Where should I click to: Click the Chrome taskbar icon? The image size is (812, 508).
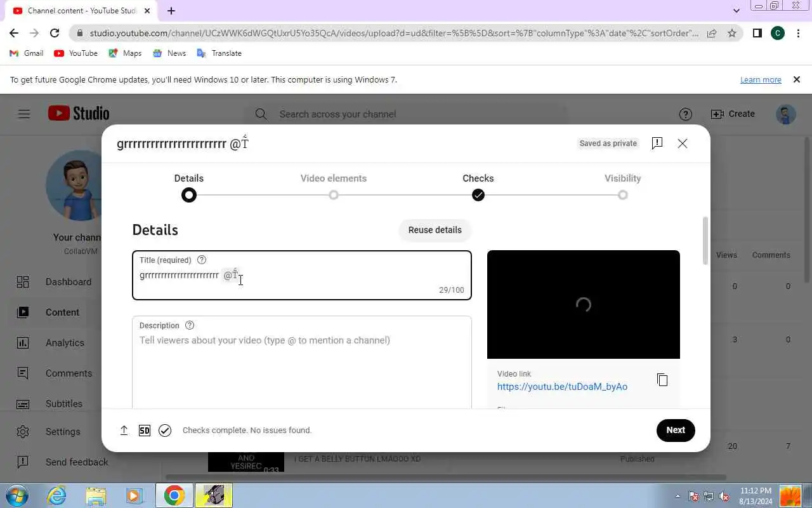pyautogui.click(x=174, y=495)
